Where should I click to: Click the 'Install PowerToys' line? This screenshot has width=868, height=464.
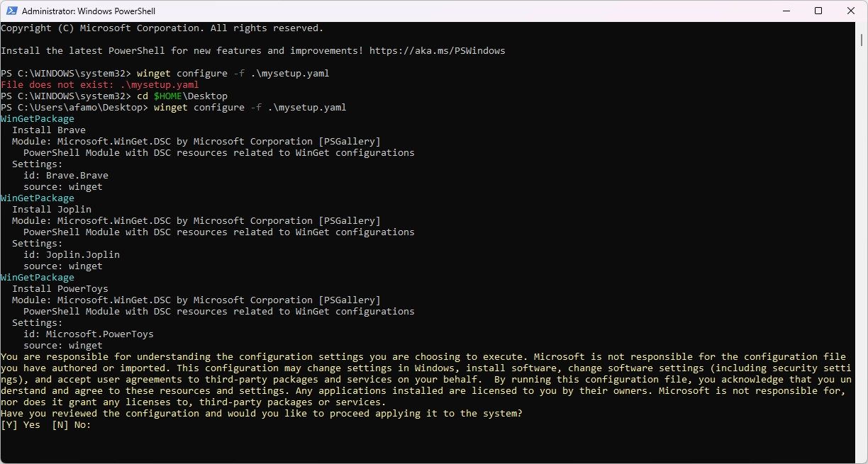coord(60,289)
